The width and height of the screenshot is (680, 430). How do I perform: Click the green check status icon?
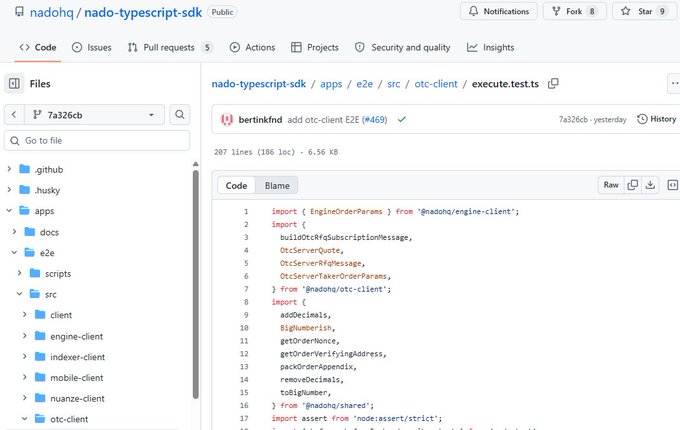pos(402,119)
